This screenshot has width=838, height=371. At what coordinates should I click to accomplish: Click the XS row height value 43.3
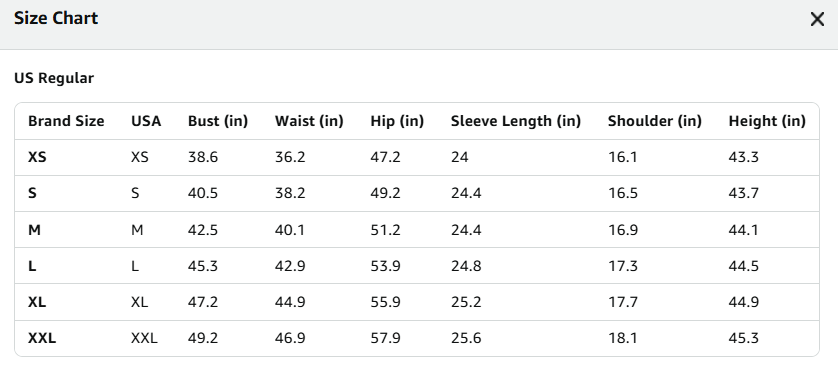743,157
